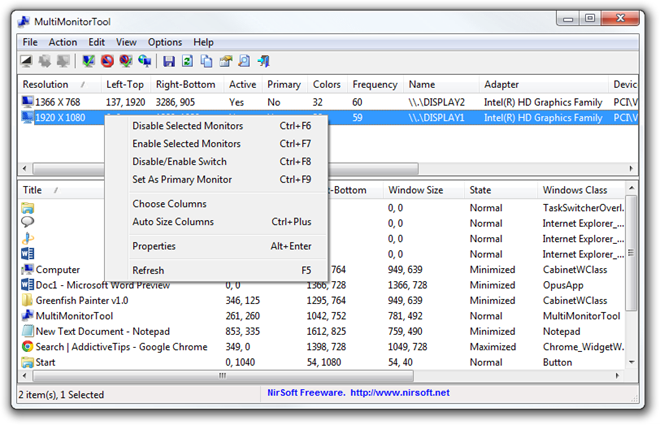Click the MultiMonitorTool row icon in the windows list
The image size is (660, 425).
point(27,316)
